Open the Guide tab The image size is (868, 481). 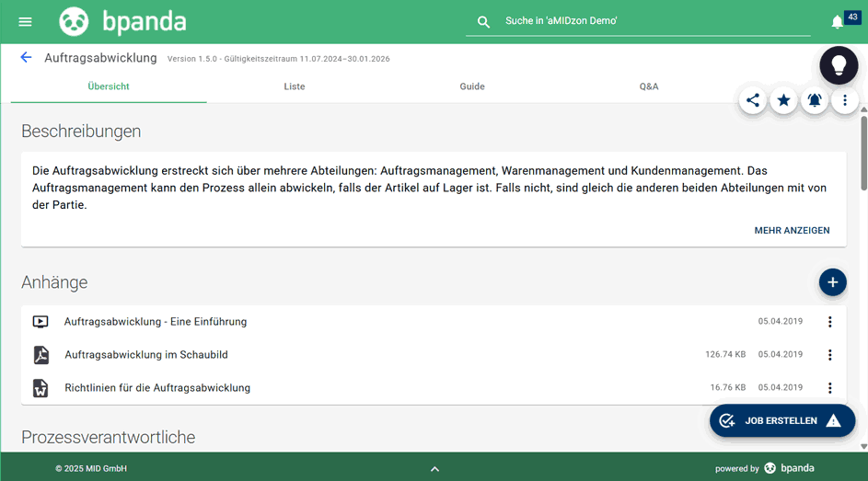coord(472,86)
